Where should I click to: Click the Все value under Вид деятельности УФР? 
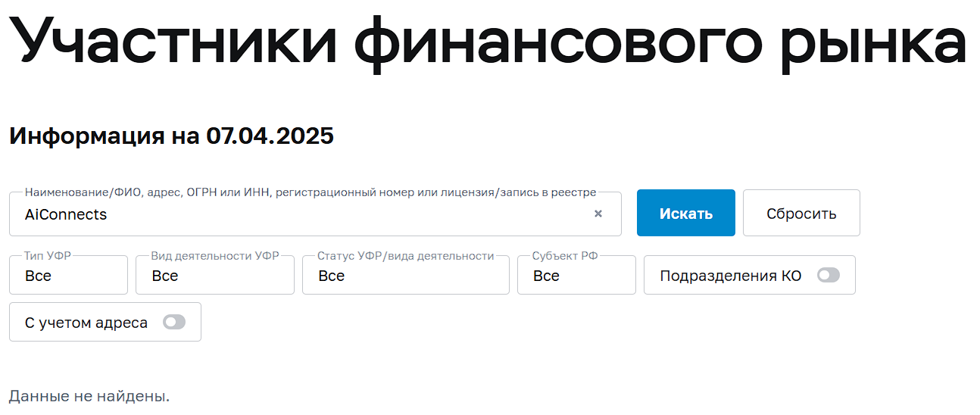[x=165, y=276]
